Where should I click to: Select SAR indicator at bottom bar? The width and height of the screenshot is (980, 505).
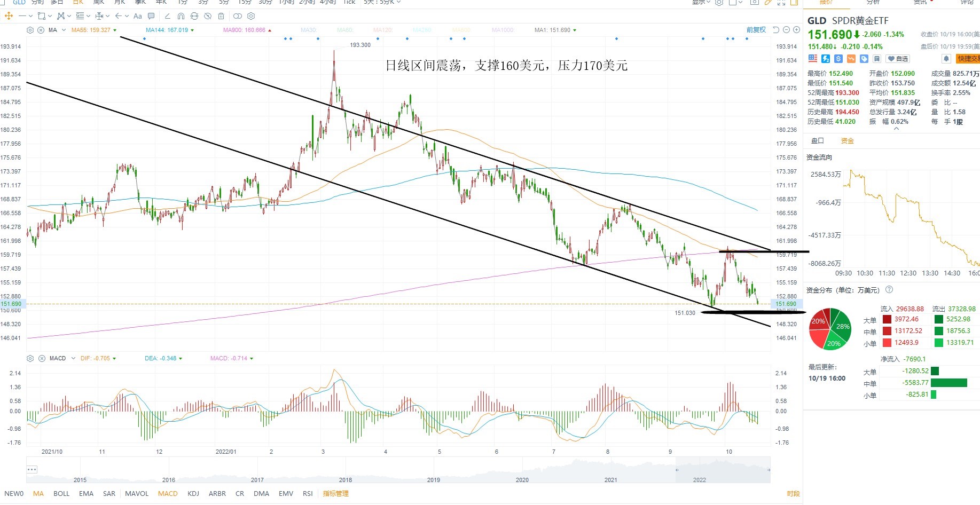click(x=109, y=493)
